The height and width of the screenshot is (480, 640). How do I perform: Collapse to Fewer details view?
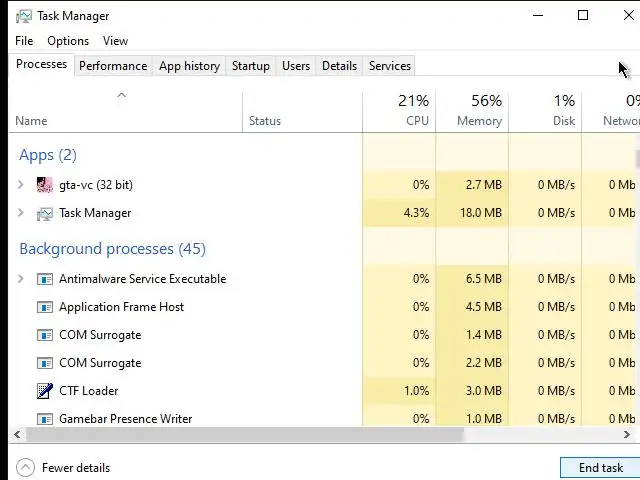pos(64,467)
